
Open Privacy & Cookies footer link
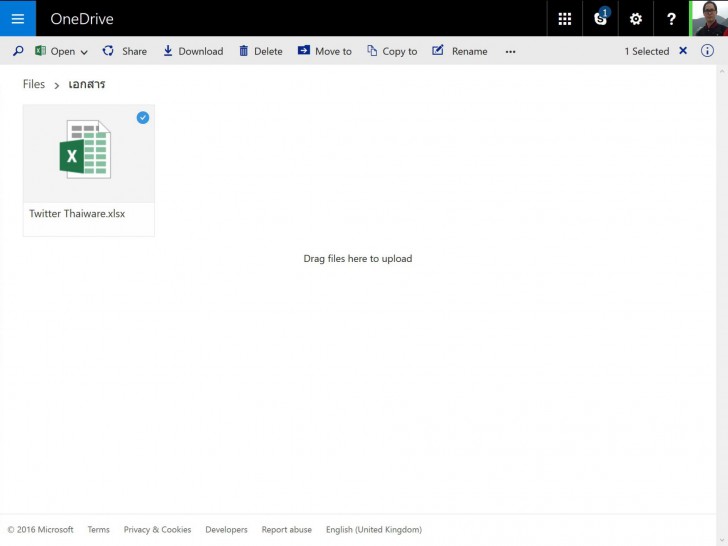[x=157, y=529]
